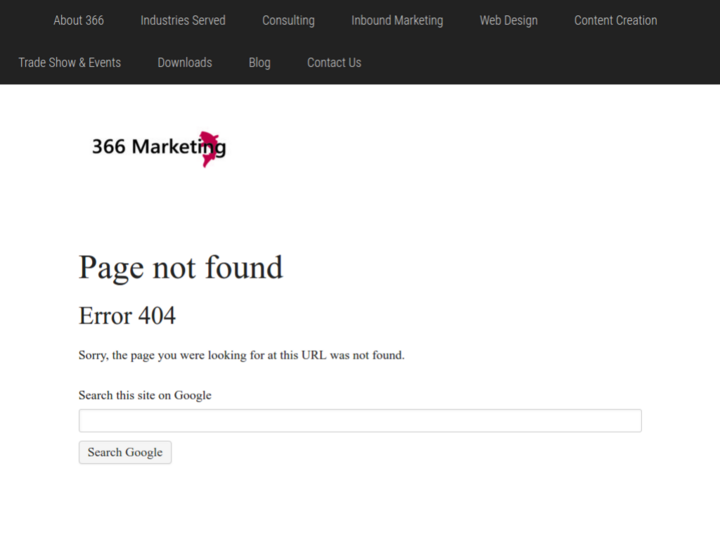Open the Inbound Marketing menu
Screen dimensions: 720x540
click(x=397, y=20)
